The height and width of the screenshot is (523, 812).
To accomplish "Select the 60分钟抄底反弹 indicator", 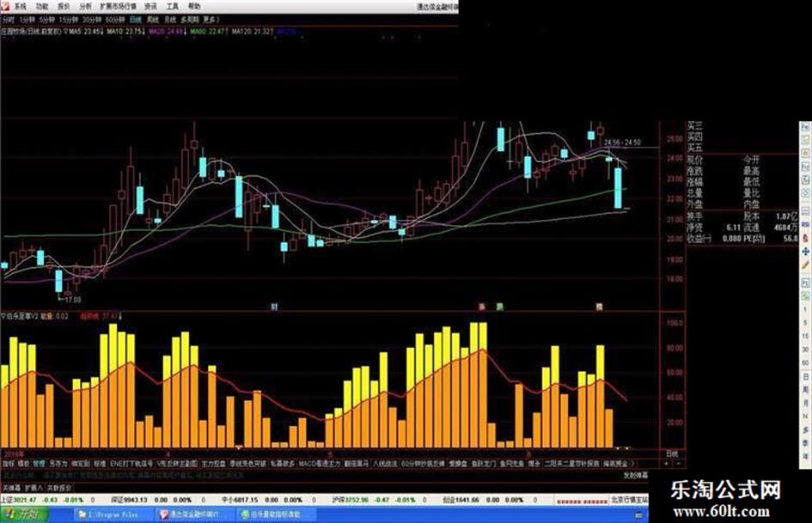I will tap(423, 464).
